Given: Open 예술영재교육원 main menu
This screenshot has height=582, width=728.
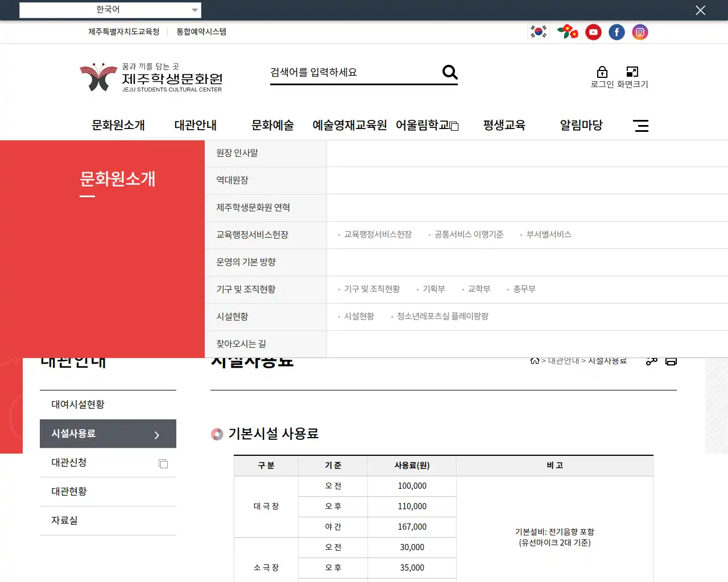Looking at the screenshot, I should [x=350, y=125].
